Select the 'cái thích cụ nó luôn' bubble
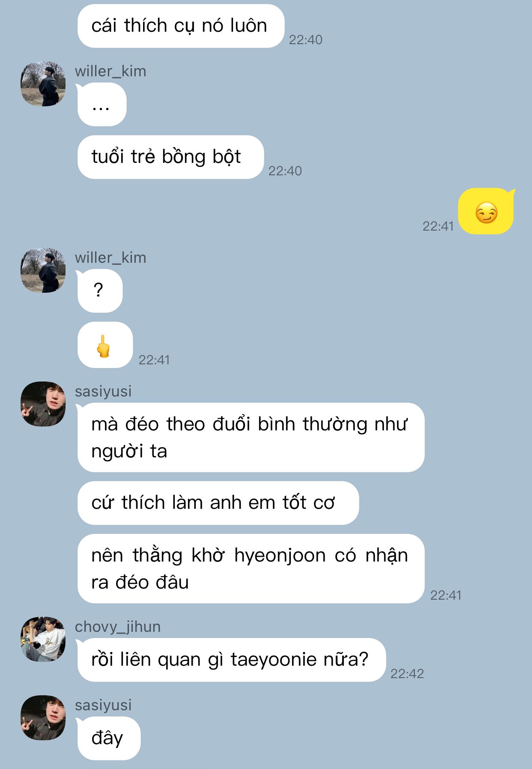Screen dimensions: 532x769 181,26
